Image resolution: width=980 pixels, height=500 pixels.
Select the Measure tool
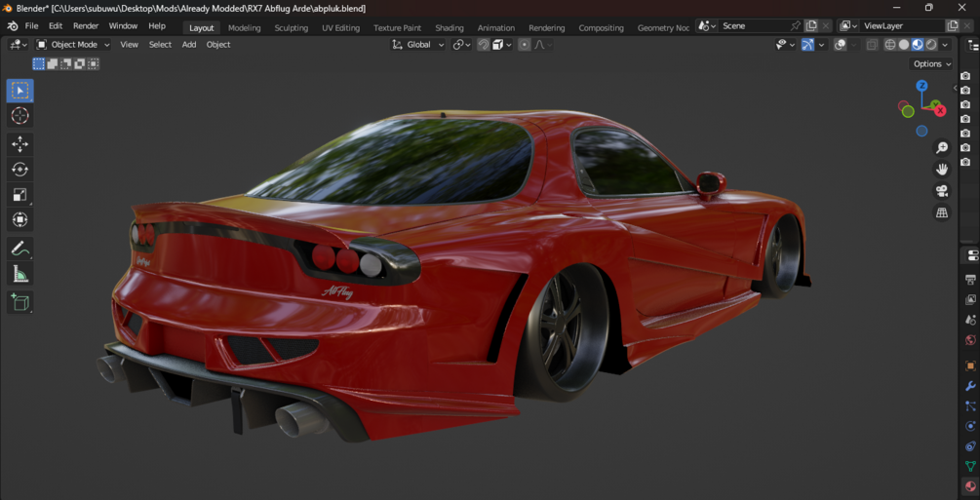20,274
